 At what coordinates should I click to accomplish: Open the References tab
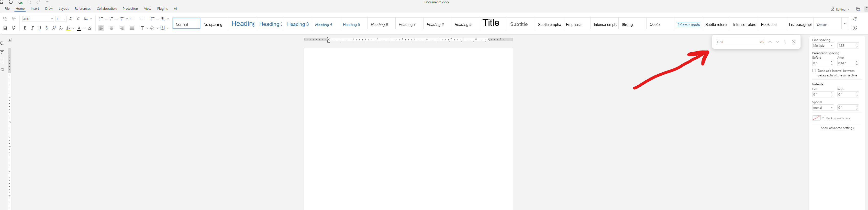click(x=83, y=9)
